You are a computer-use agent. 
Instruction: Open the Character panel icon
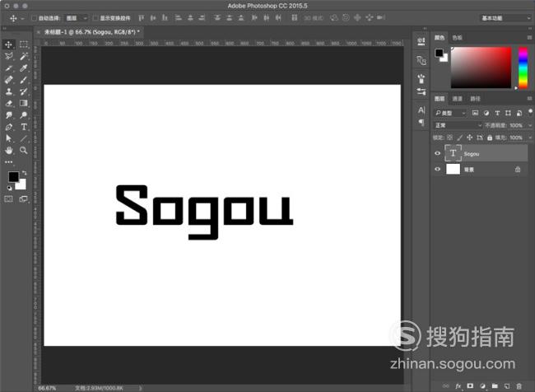pyautogui.click(x=421, y=110)
